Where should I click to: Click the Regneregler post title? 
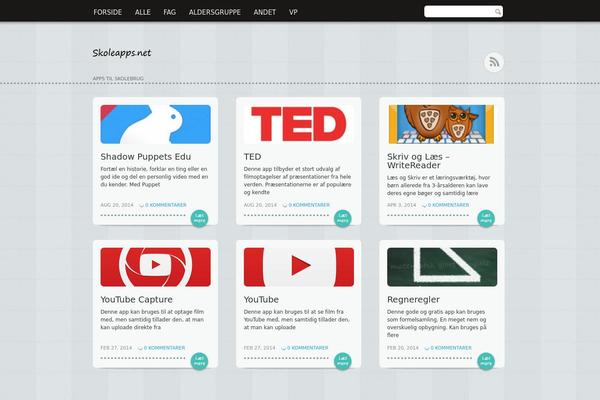(x=413, y=299)
